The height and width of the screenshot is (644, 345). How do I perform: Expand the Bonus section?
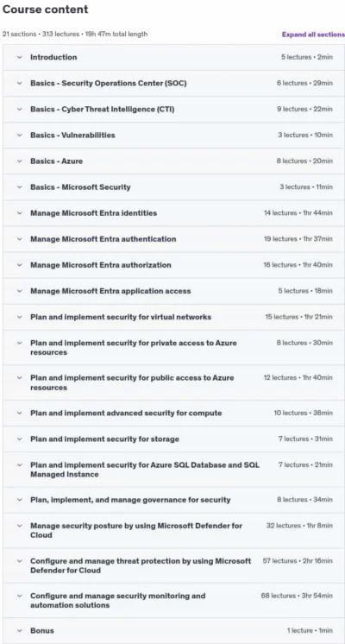tap(173, 630)
